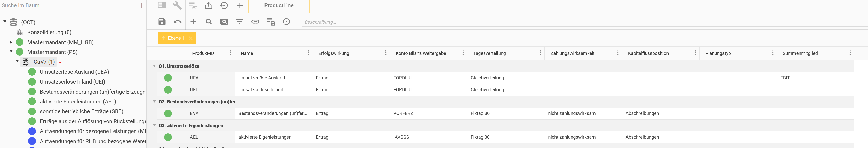The width and height of the screenshot is (868, 148).
Task: Select the ProductLine tab
Action: [279, 6]
